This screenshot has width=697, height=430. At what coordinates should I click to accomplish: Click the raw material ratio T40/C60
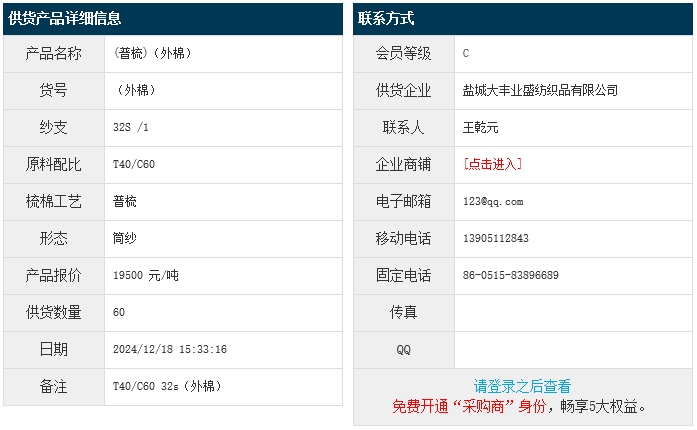134,164
